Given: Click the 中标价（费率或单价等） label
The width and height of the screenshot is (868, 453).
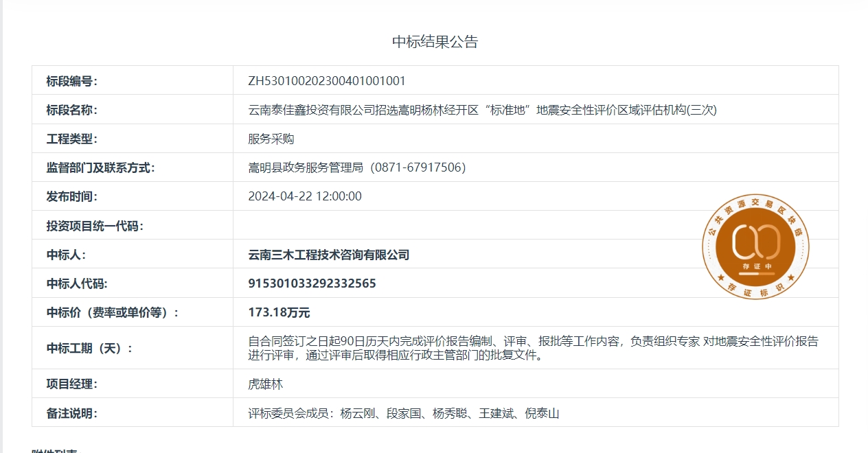Looking at the screenshot, I should (x=113, y=312).
